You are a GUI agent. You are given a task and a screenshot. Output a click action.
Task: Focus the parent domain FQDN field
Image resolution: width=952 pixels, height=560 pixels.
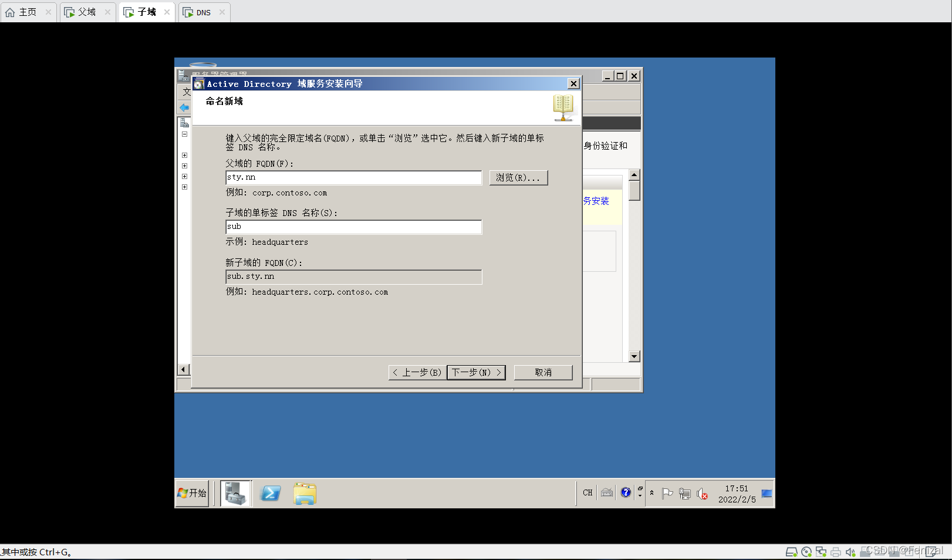(x=353, y=177)
